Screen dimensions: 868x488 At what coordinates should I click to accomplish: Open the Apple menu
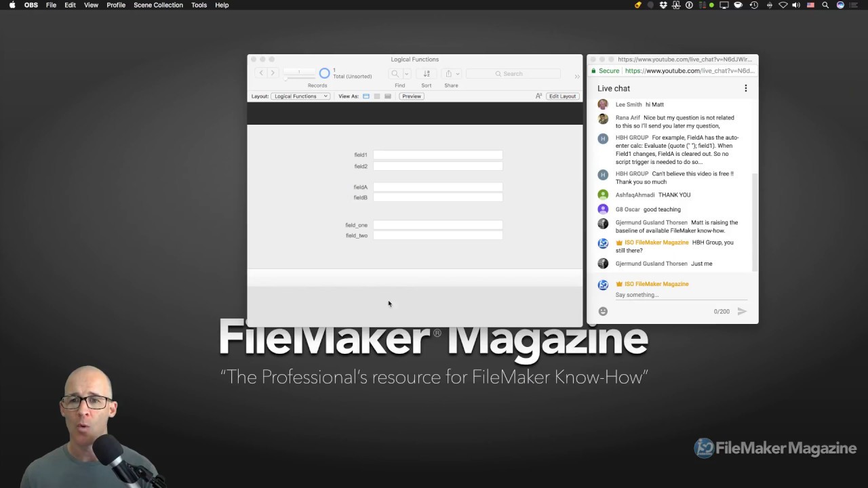(12, 5)
